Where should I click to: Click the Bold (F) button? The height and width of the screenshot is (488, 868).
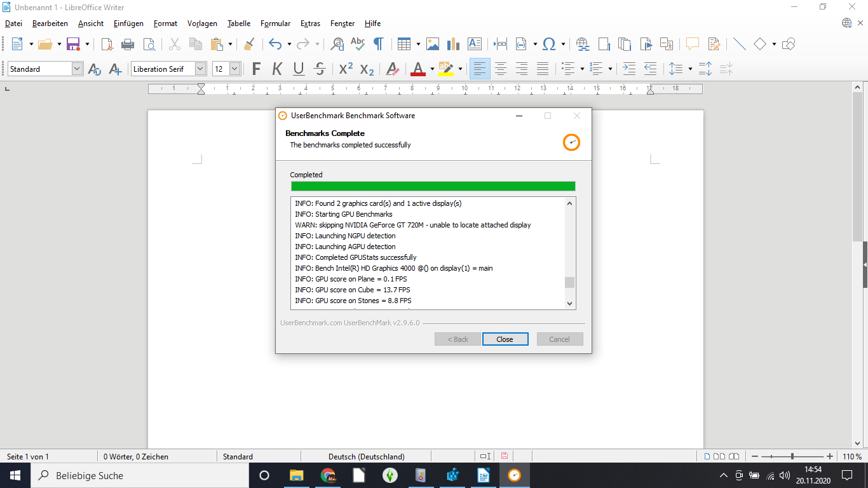[x=256, y=69]
